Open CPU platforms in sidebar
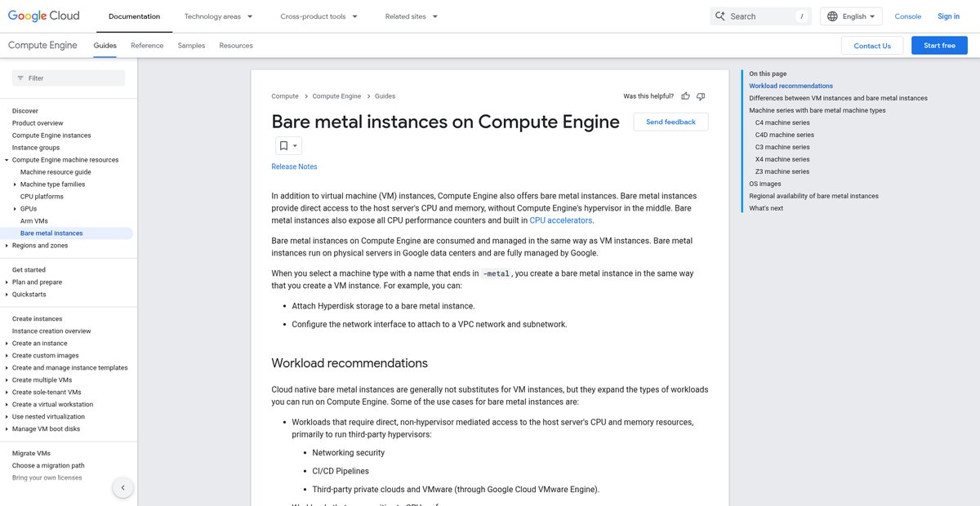980x506 pixels. pyautogui.click(x=42, y=197)
